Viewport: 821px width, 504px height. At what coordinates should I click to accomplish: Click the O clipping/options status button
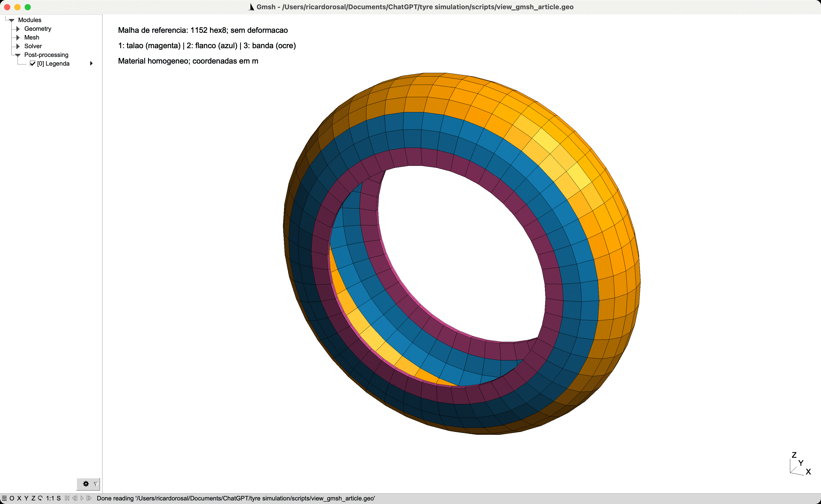(12, 498)
